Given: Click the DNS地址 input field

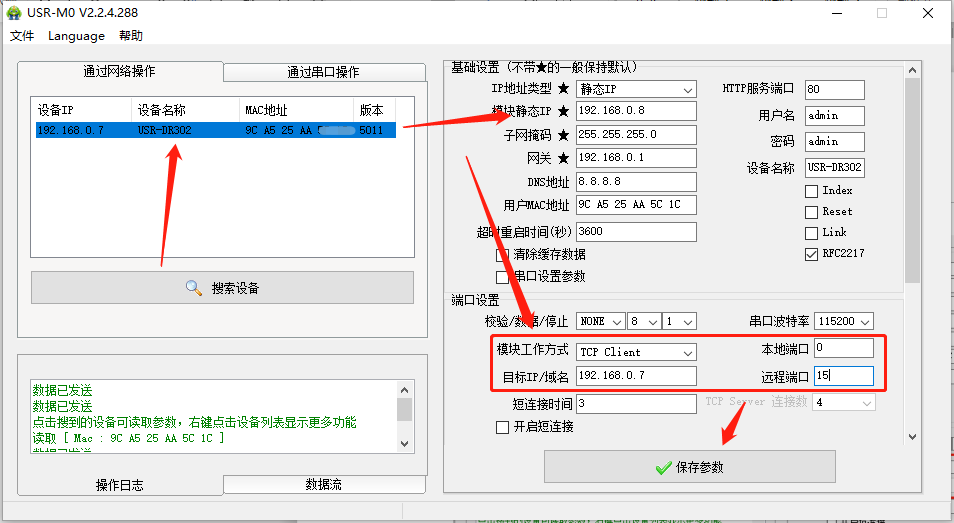Looking at the screenshot, I should pyautogui.click(x=636, y=181).
